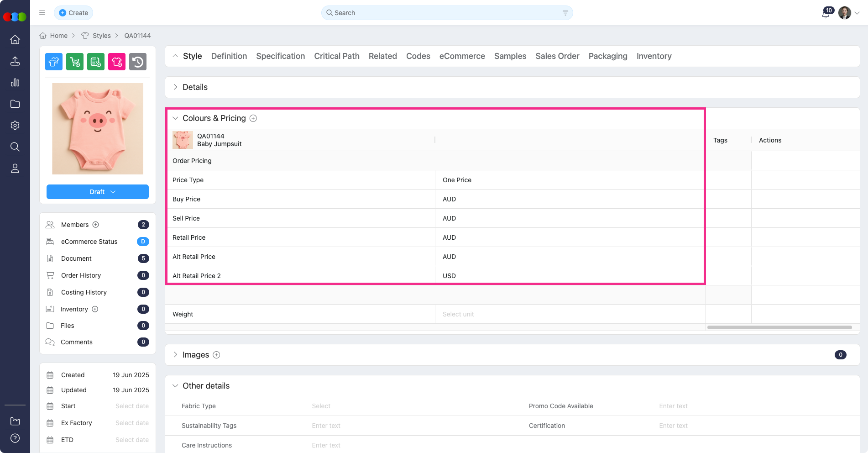Click the pink shirt settings icon button
Viewport: 868px width, 453px height.
(x=117, y=62)
